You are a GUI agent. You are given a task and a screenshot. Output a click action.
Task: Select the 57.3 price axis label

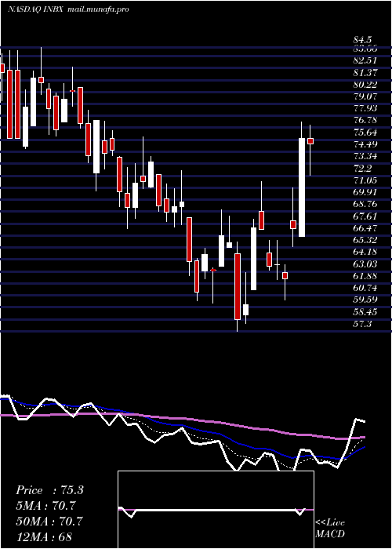pyautogui.click(x=362, y=324)
